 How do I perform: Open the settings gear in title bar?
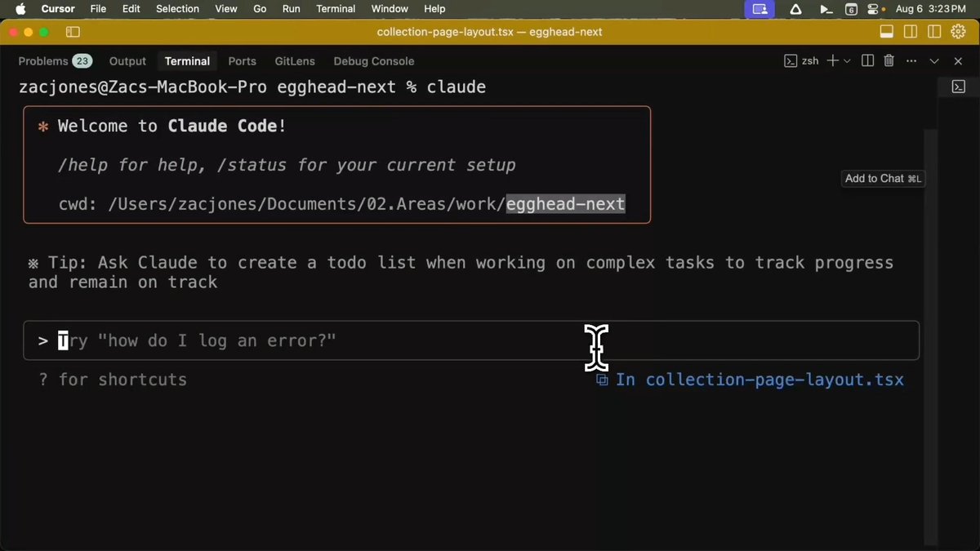click(958, 32)
